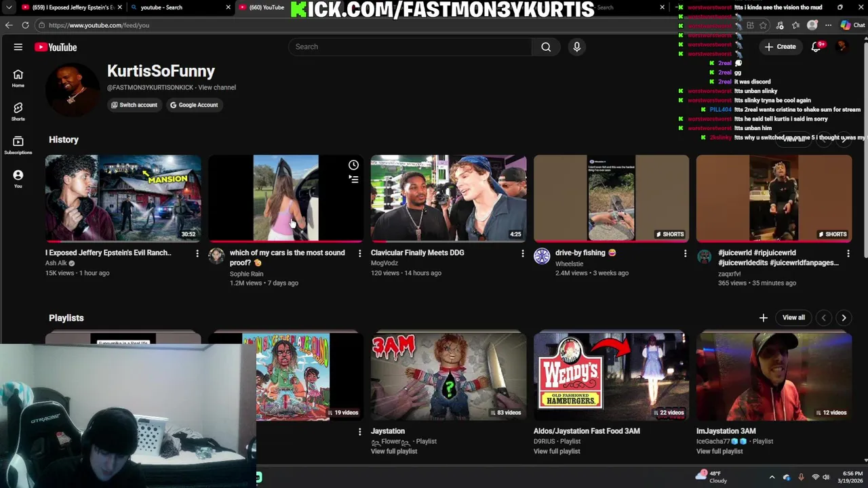The width and height of the screenshot is (868, 488).
Task: Click the zaqxrfvl channel avatar
Action: coord(705,256)
